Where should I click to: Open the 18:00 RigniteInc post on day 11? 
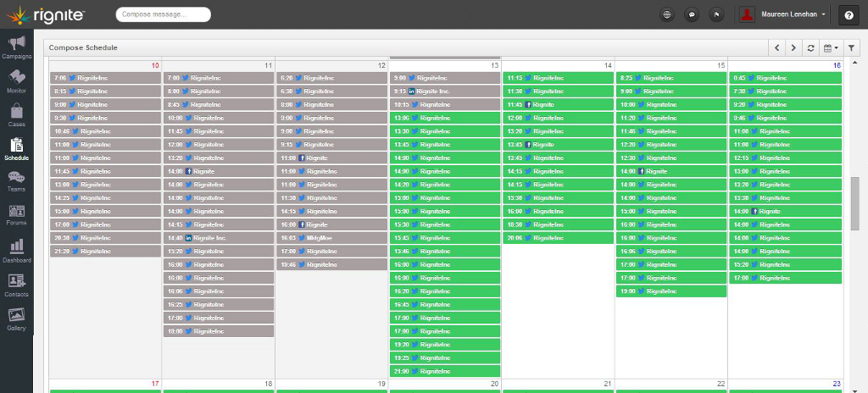click(219, 331)
